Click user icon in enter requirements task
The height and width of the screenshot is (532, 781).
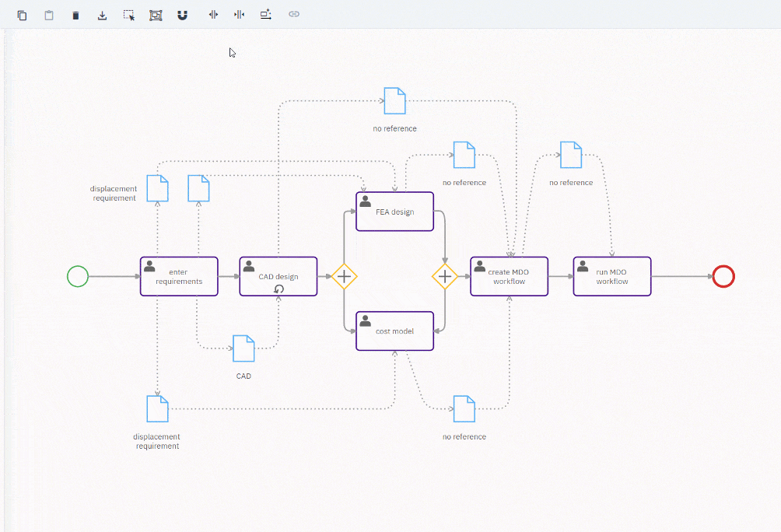pyautogui.click(x=149, y=267)
